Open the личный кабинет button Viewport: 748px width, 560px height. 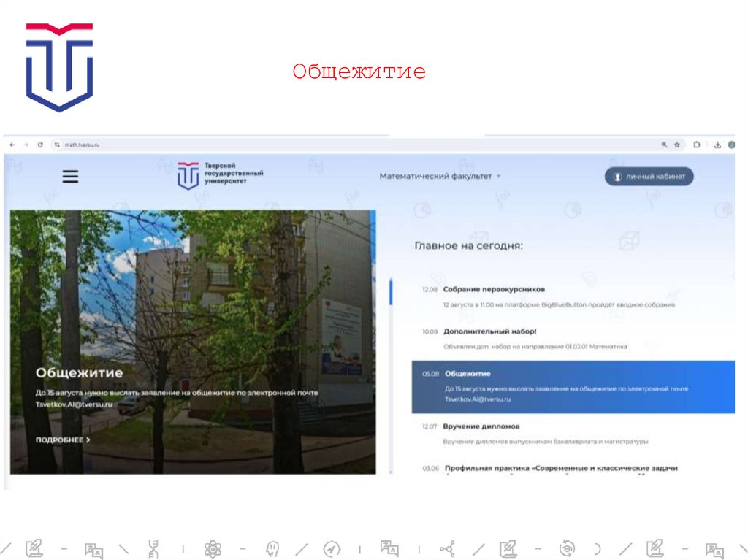point(649,177)
